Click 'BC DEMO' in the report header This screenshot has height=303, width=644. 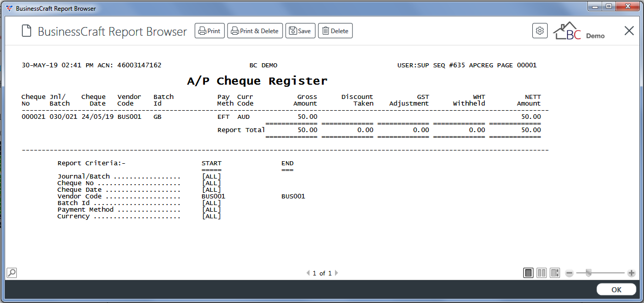coord(263,65)
